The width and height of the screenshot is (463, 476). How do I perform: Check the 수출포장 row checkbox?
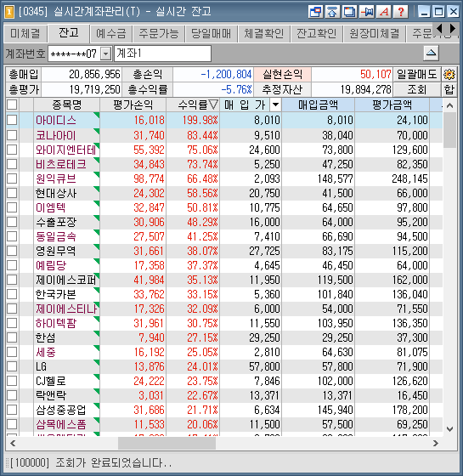12,222
